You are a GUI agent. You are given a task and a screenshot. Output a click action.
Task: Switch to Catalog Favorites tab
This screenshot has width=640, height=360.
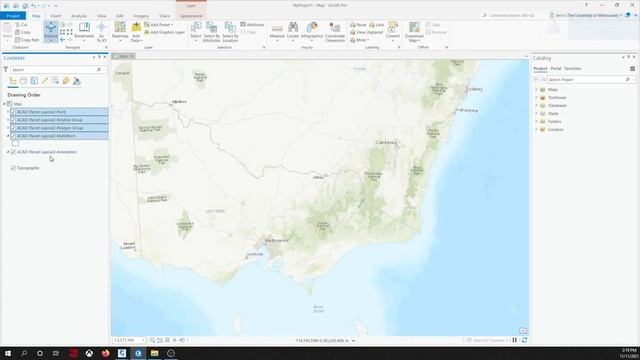[x=572, y=69]
